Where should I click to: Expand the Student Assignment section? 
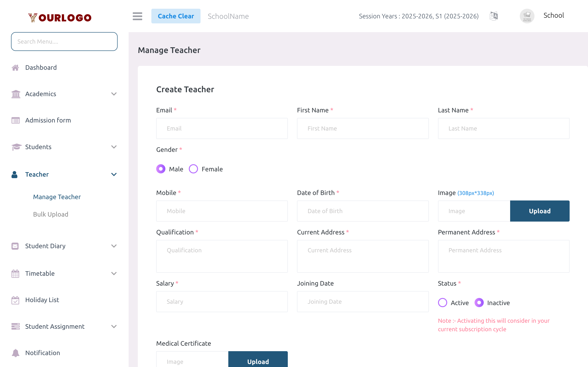pos(114,326)
